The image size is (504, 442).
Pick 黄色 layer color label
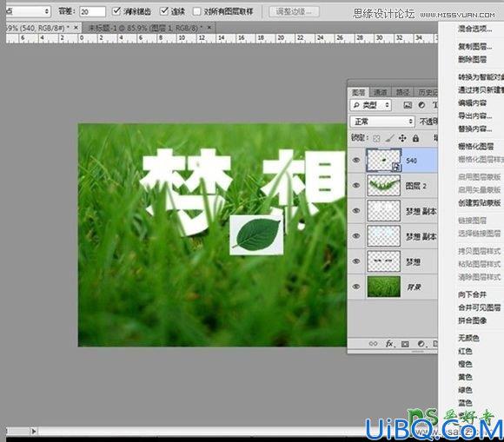point(466,377)
